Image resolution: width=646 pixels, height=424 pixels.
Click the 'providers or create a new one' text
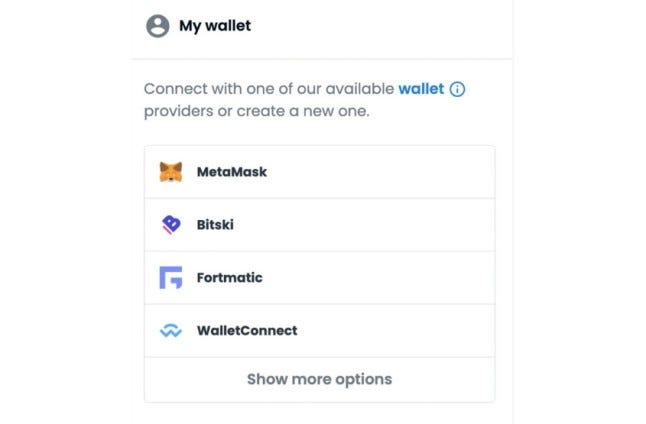(x=256, y=111)
